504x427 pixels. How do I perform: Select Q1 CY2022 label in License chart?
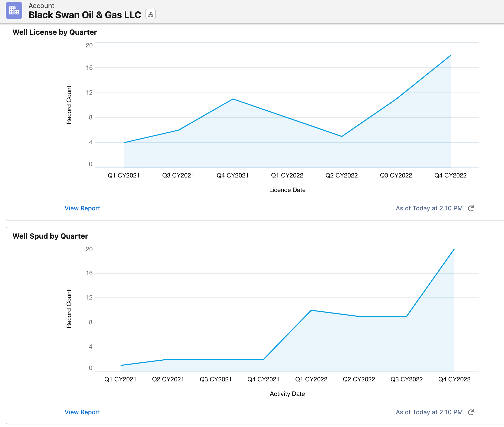click(287, 175)
